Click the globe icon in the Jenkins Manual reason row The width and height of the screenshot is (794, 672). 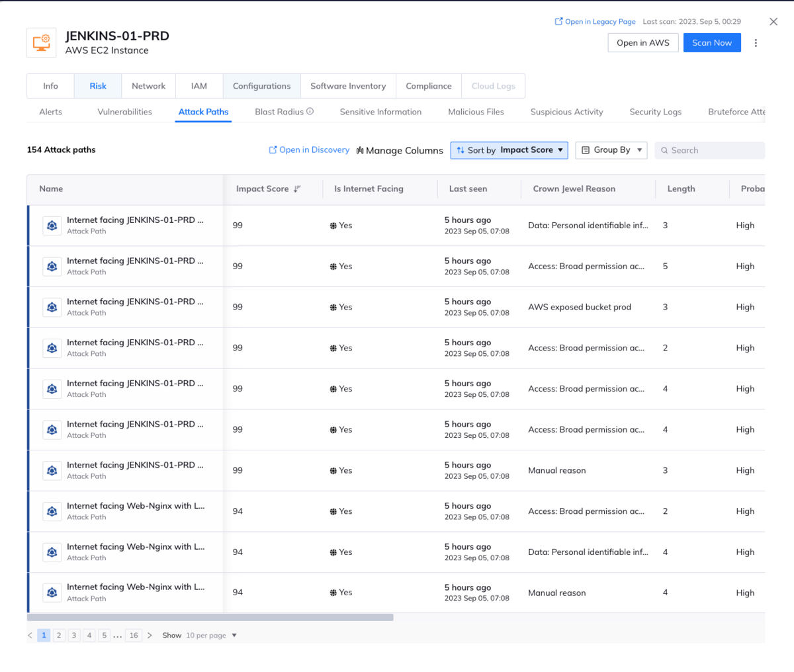(333, 471)
